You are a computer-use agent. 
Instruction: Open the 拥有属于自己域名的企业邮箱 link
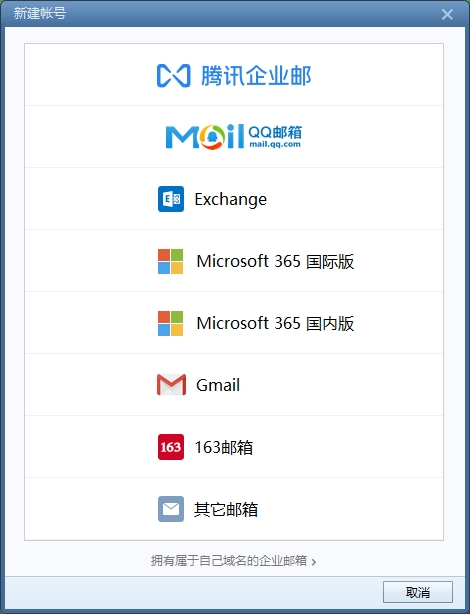[x=229, y=561]
